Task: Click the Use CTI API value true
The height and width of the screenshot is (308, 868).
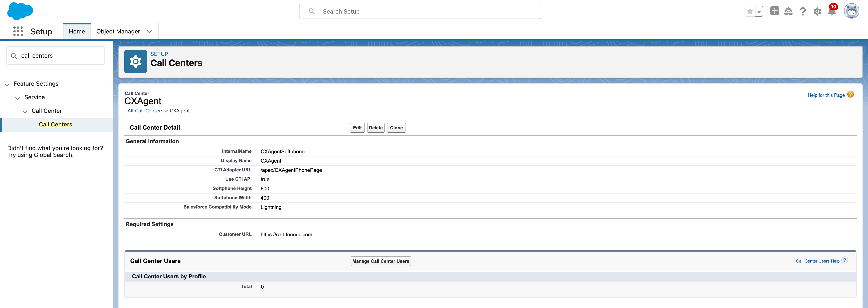Action: click(265, 179)
